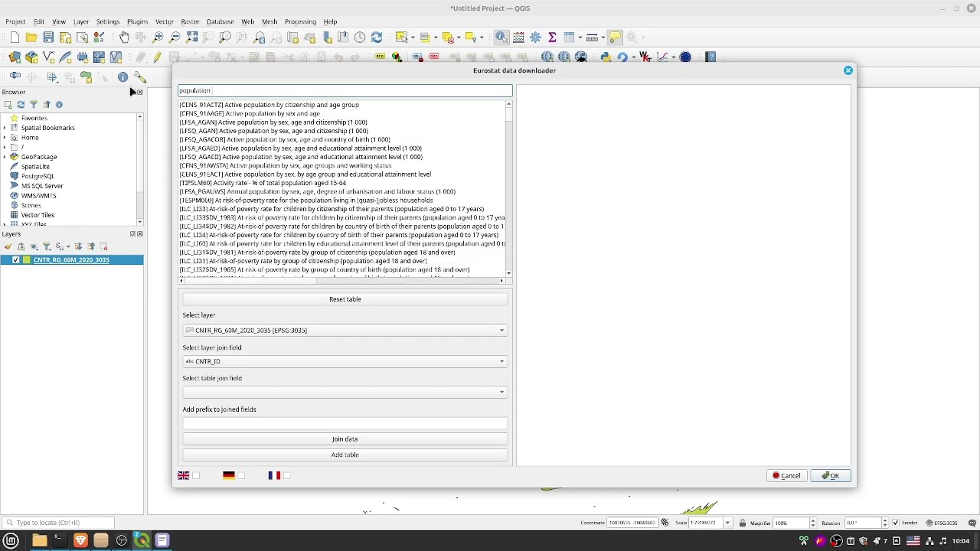Expand the Home node in Browser
This screenshot has height=551, width=980.
coord(5,138)
